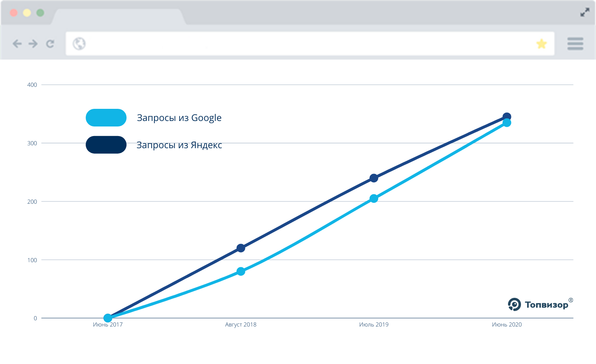Click the 'Запросы из Яндекс' legend label

(x=179, y=145)
